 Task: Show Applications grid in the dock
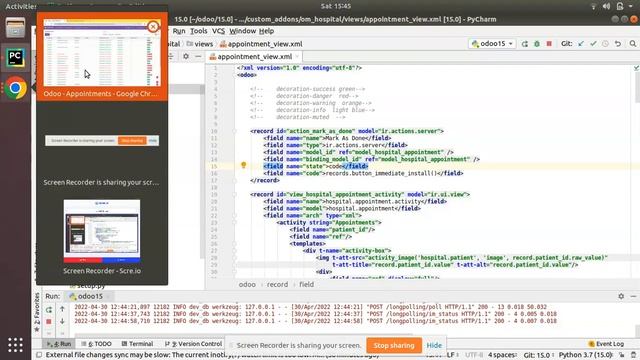(15, 345)
